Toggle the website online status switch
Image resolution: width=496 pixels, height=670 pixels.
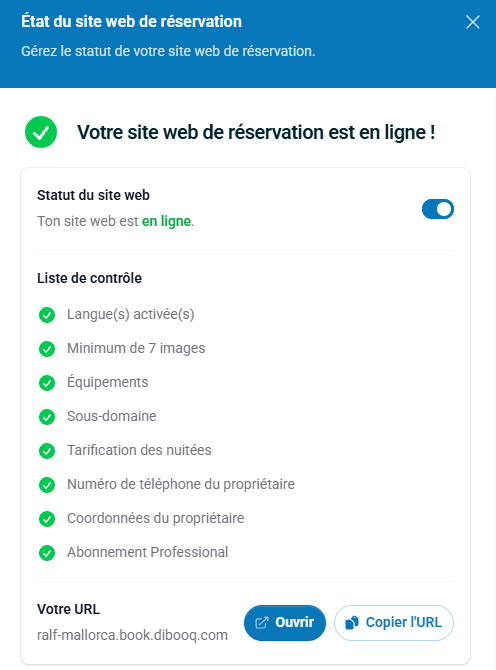pyautogui.click(x=437, y=209)
